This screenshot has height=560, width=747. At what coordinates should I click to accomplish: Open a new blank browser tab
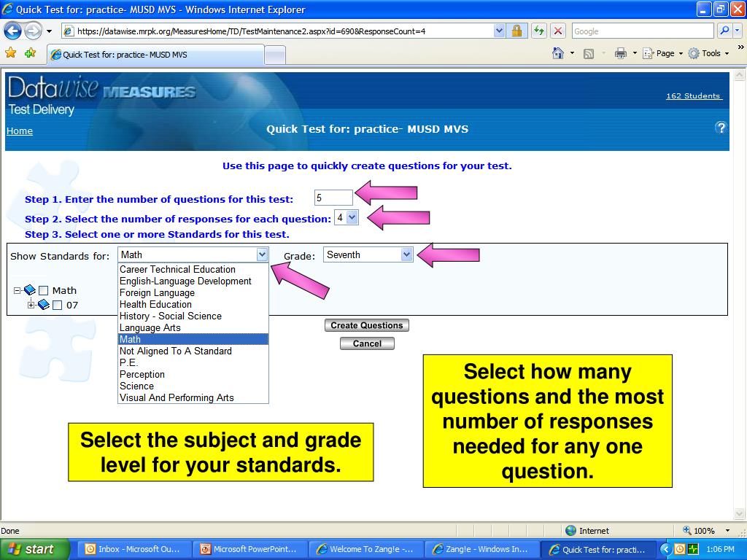(275, 55)
